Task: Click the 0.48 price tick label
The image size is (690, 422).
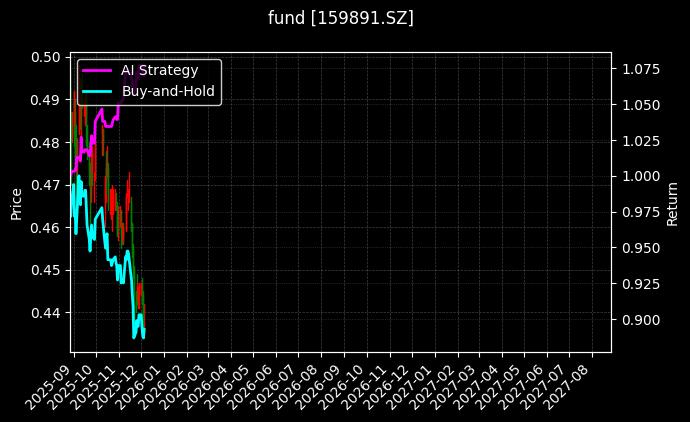Action: click(46, 143)
